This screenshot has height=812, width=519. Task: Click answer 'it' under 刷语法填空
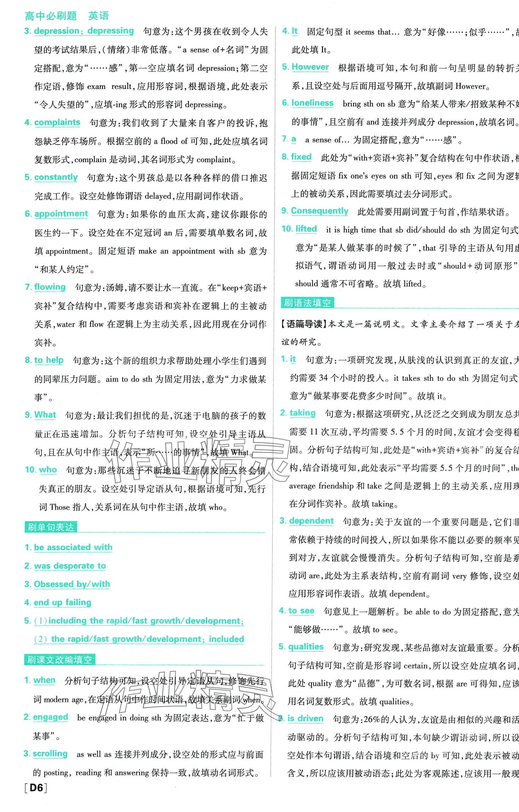point(293,359)
